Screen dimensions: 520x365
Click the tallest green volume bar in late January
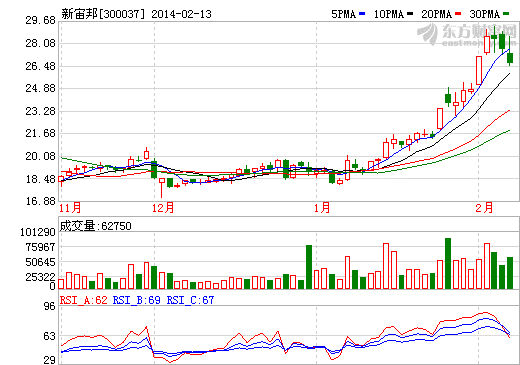448,263
